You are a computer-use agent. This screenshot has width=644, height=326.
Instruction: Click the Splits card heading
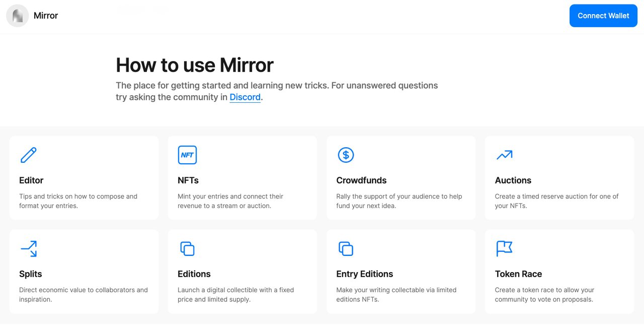pyautogui.click(x=30, y=274)
